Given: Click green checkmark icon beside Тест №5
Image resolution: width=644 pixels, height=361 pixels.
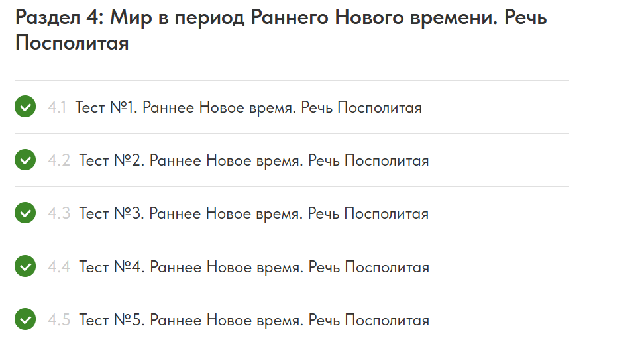Looking at the screenshot, I should coord(25,320).
